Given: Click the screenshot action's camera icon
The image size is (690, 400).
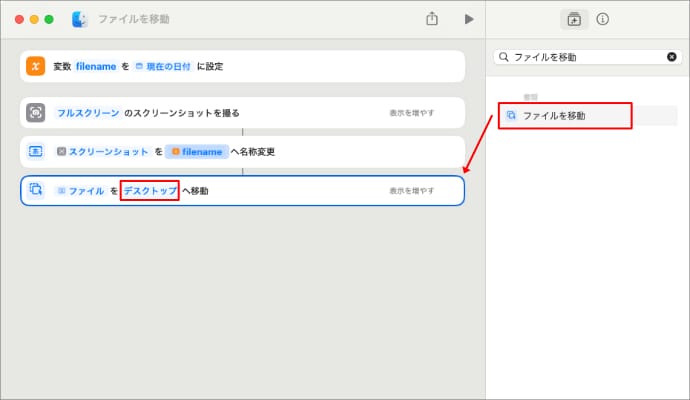Looking at the screenshot, I should coord(36,113).
